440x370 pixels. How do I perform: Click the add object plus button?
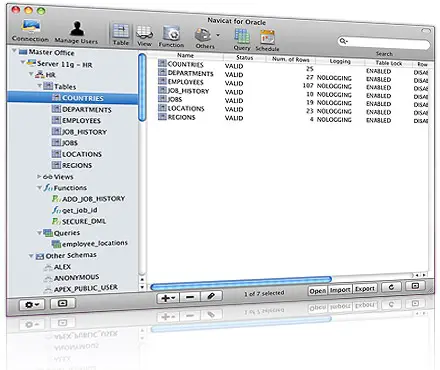(168, 297)
